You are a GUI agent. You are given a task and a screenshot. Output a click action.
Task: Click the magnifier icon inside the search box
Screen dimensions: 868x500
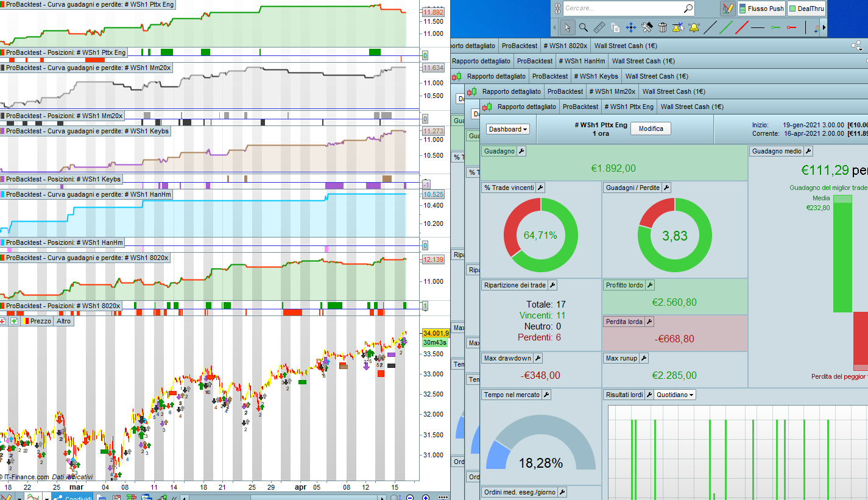(688, 9)
